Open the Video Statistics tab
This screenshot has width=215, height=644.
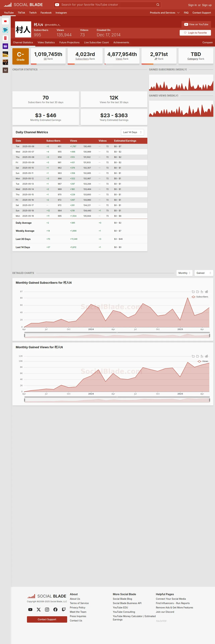pos(46,42)
